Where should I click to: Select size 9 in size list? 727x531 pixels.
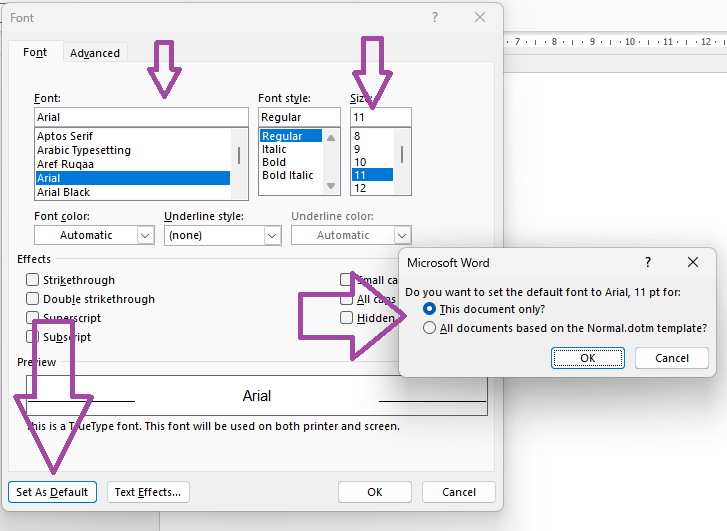point(372,149)
